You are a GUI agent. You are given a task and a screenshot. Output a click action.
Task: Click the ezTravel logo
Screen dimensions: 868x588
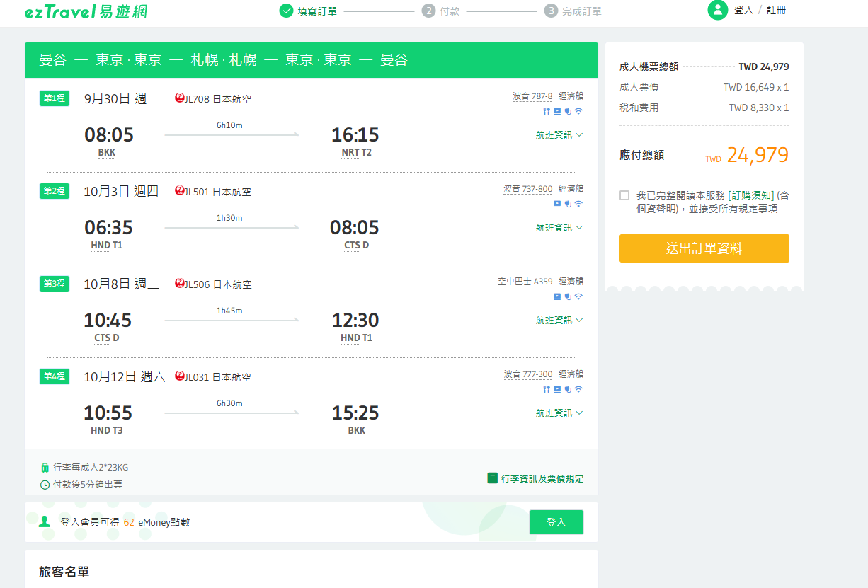pyautogui.click(x=86, y=11)
